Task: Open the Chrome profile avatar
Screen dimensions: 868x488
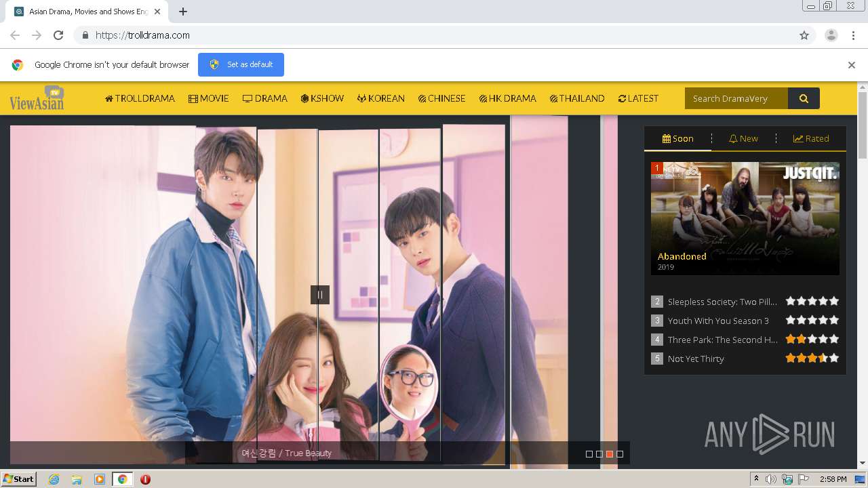Action: pos(831,35)
